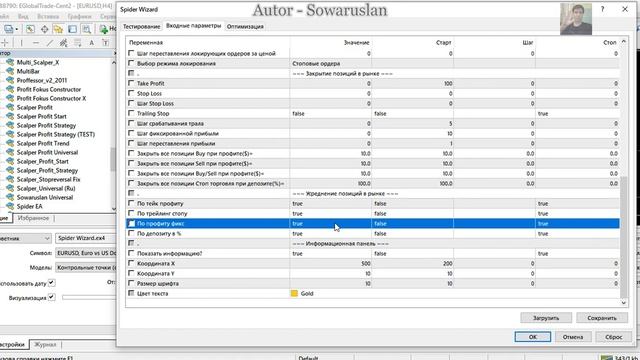This screenshot has width=640, height=360.
Task: Toggle checkbox for 'По депозиту в %'
Action: [x=131, y=233]
